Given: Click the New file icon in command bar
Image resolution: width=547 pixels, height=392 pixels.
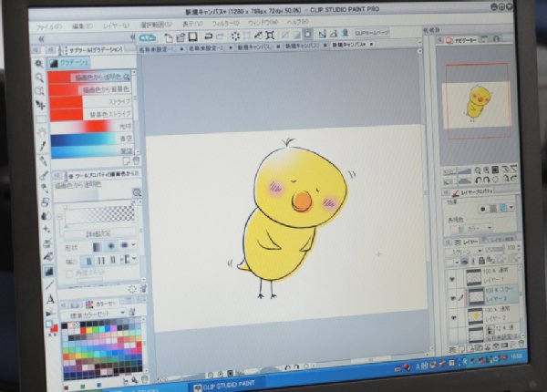Looking at the screenshot, I should point(169,37).
